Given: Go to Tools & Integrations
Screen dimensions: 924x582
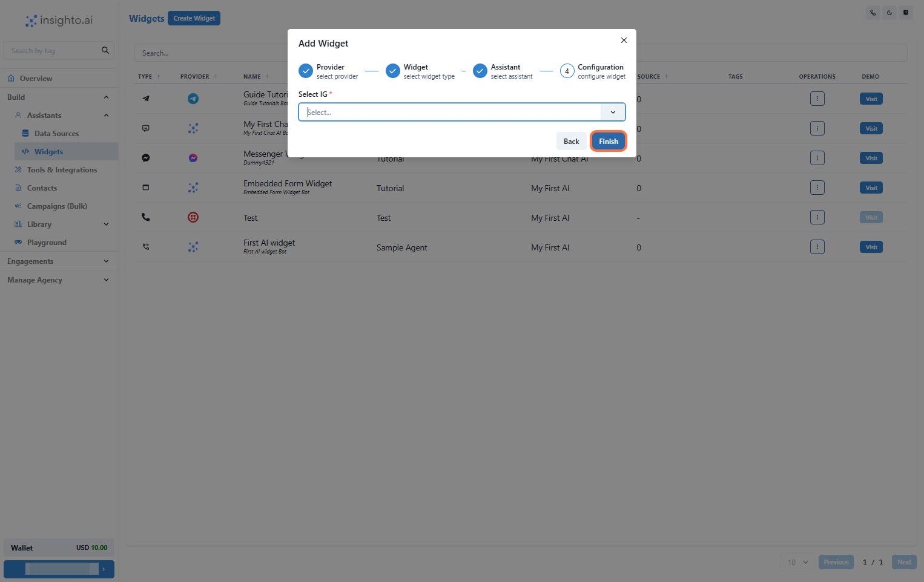Looking at the screenshot, I should point(61,169).
